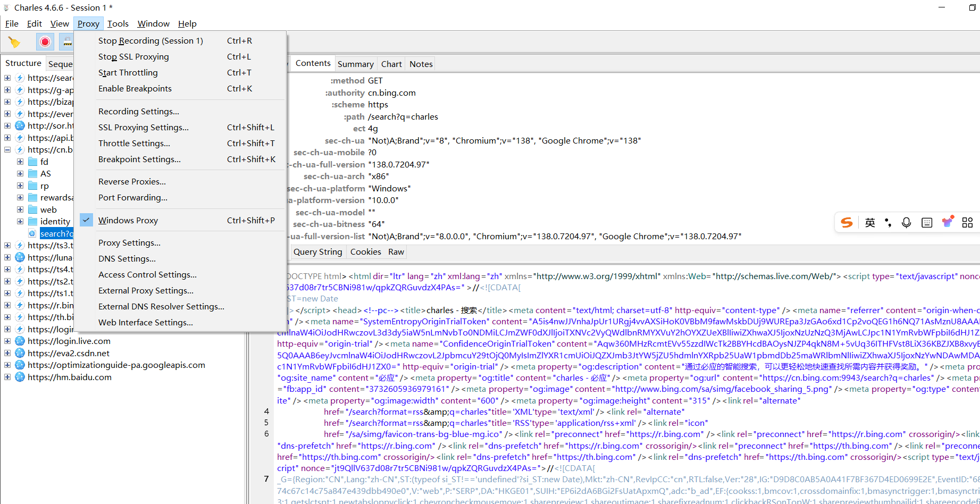
Task: Click the folder icon next to fd
Action: click(x=32, y=162)
